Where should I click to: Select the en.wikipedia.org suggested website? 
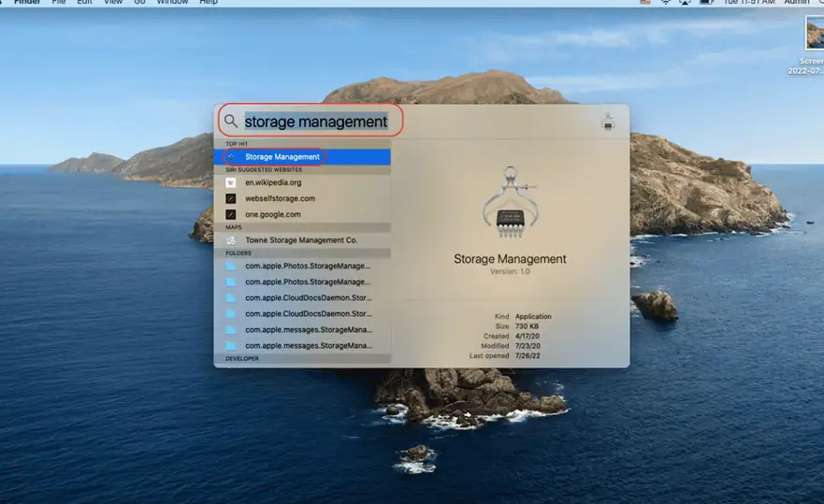[302, 182]
